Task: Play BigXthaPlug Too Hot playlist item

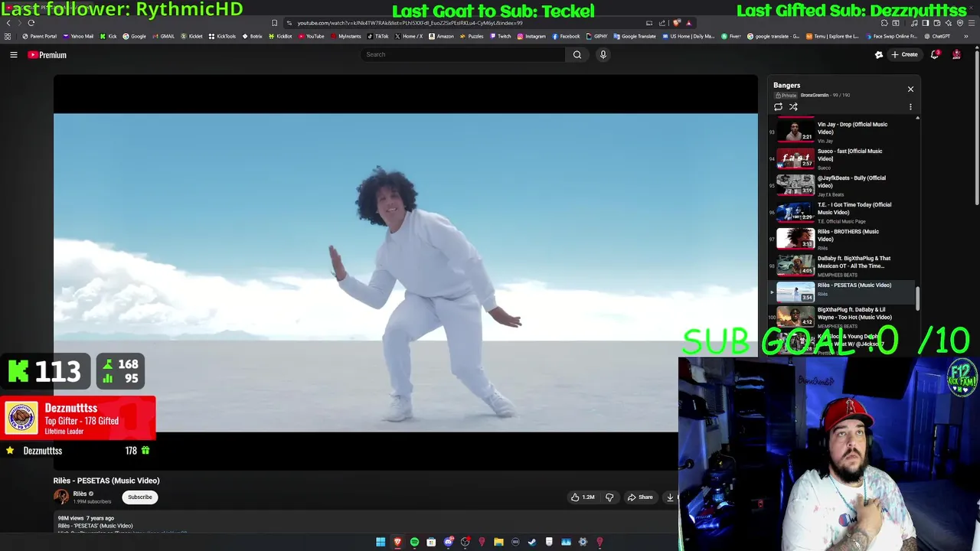Action: [x=842, y=317]
